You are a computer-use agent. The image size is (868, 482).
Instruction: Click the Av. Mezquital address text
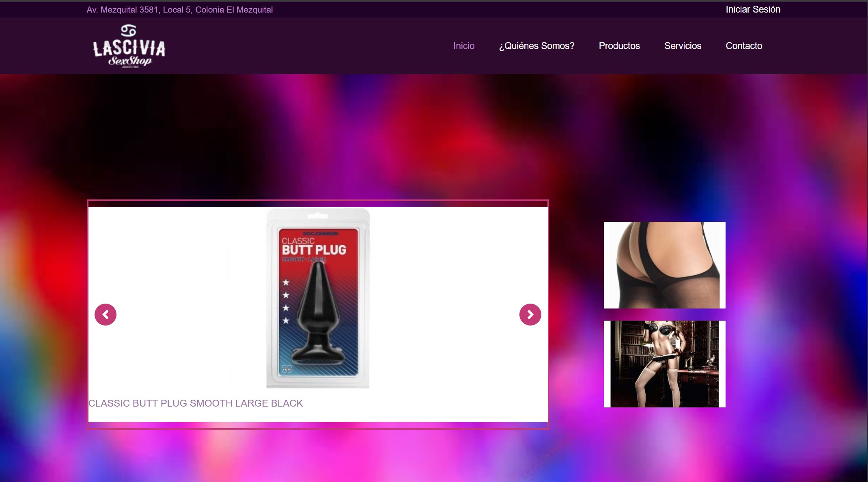179,10
